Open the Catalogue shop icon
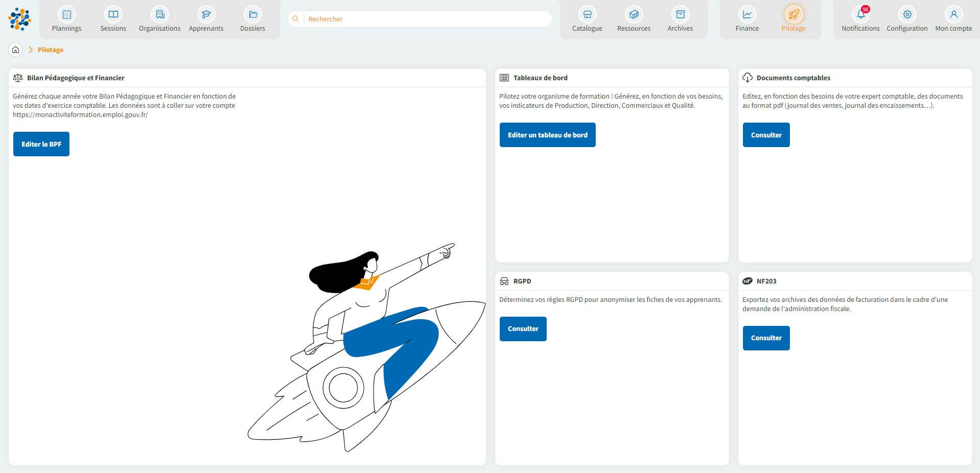The image size is (980, 473). (x=587, y=15)
